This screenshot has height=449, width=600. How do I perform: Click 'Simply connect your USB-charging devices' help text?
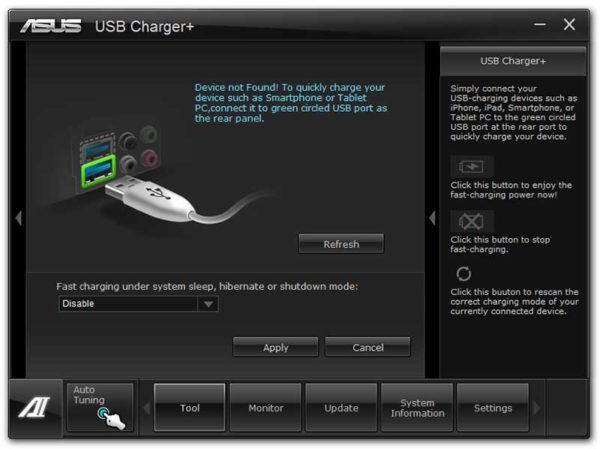[x=514, y=113]
